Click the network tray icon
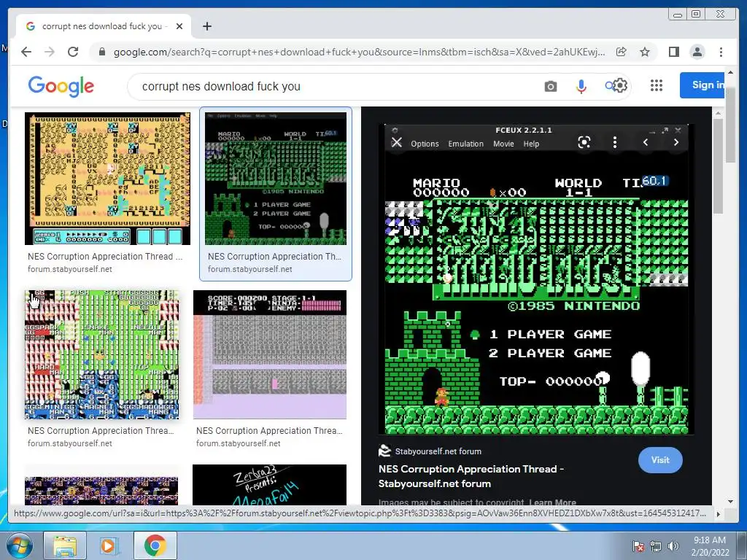 656,546
